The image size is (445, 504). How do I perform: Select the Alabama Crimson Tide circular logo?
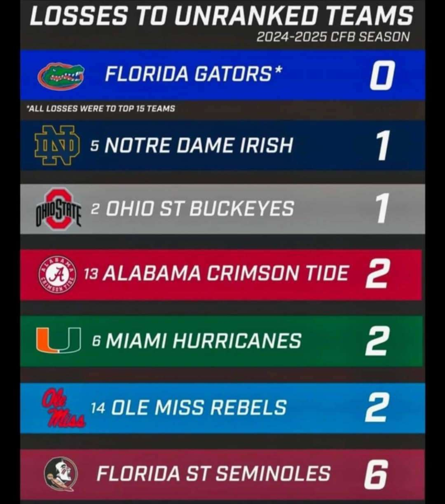(57, 274)
